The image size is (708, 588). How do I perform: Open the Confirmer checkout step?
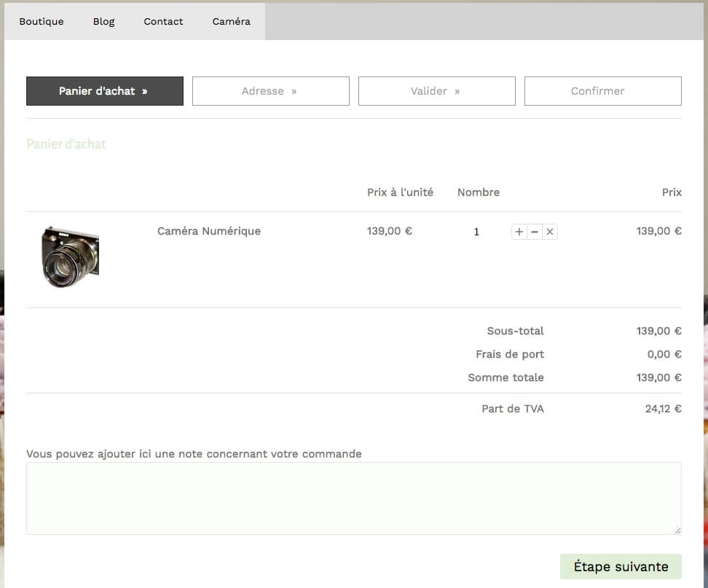(x=603, y=91)
